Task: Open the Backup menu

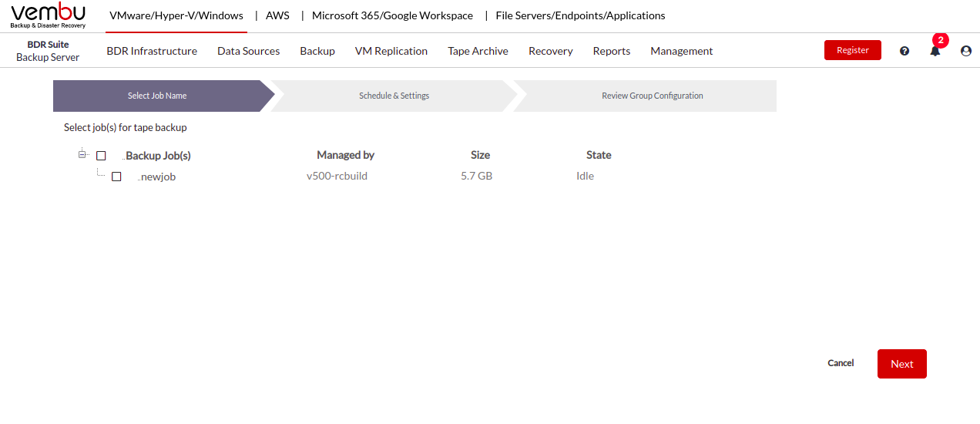Action: [x=317, y=51]
